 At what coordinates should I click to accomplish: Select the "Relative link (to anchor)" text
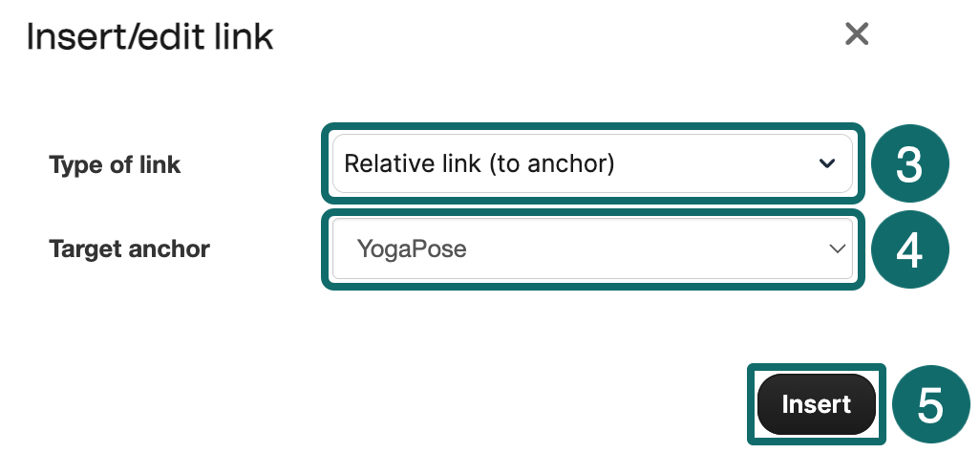click(x=479, y=163)
